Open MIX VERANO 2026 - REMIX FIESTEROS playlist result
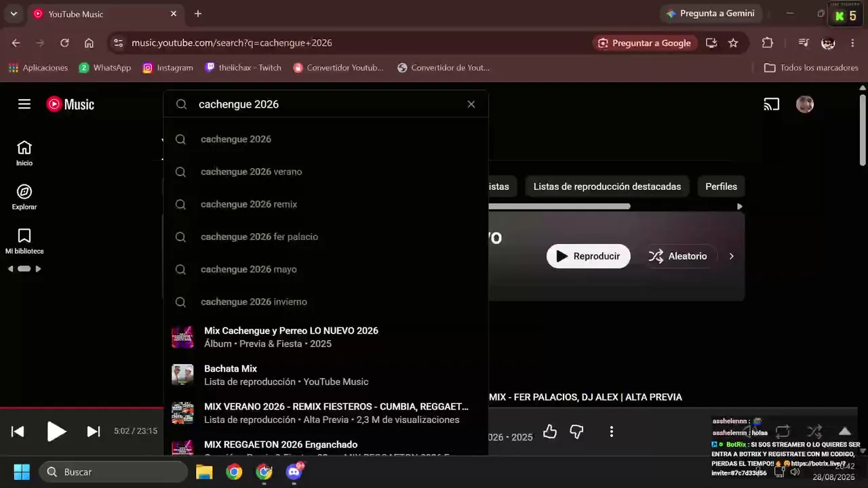The image size is (868, 488). tap(325, 413)
